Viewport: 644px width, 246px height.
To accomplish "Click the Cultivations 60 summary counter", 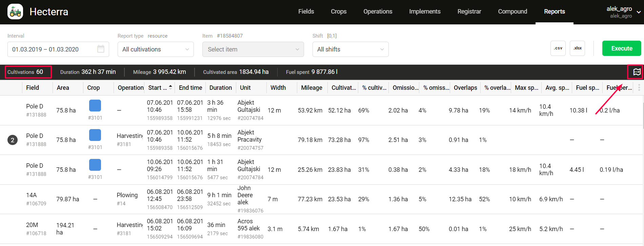I will 28,72.
